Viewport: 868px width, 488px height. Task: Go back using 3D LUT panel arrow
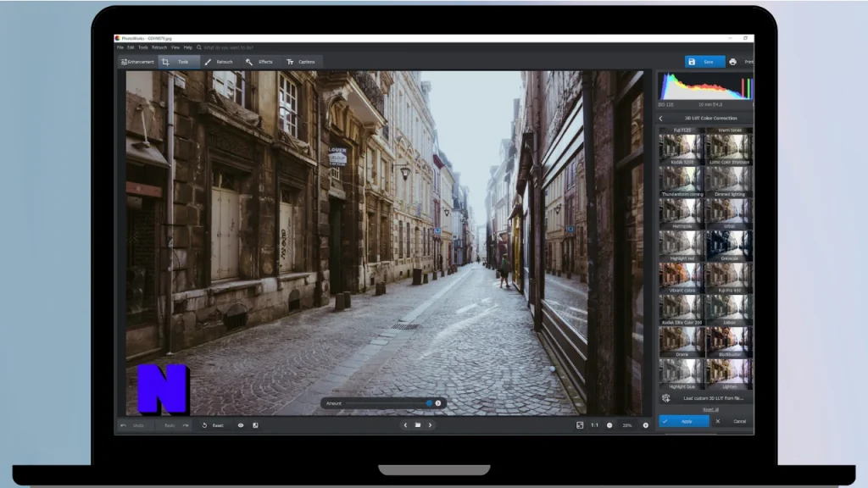[660, 119]
